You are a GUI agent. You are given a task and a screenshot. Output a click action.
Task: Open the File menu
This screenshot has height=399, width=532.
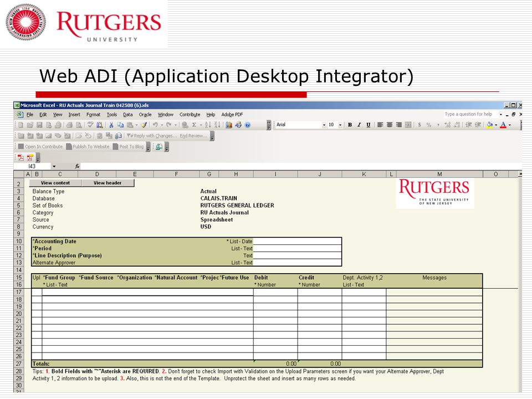tap(30, 115)
